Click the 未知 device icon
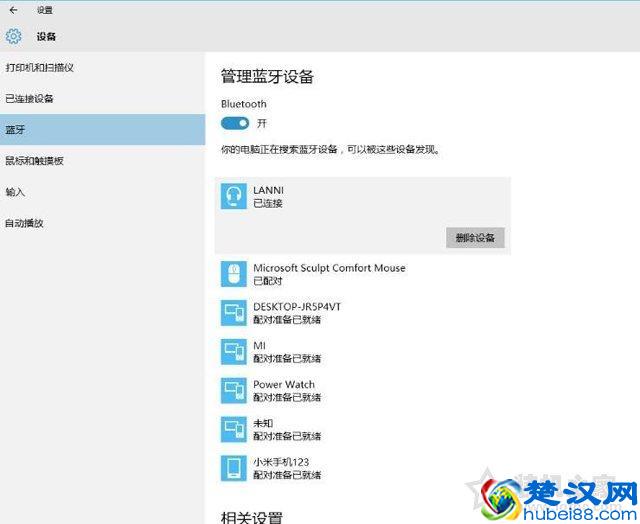 [x=234, y=429]
